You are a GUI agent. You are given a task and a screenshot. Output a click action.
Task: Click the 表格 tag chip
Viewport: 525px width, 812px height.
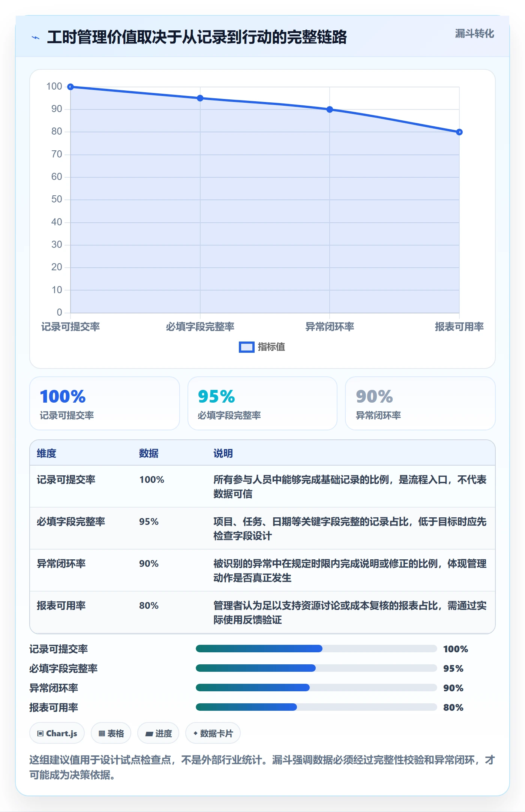click(111, 733)
